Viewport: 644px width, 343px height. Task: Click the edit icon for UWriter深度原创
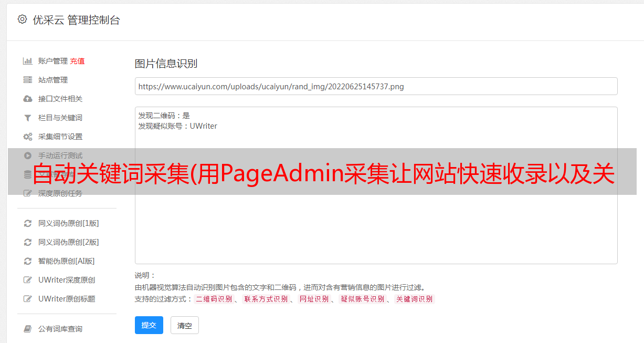[x=28, y=280]
